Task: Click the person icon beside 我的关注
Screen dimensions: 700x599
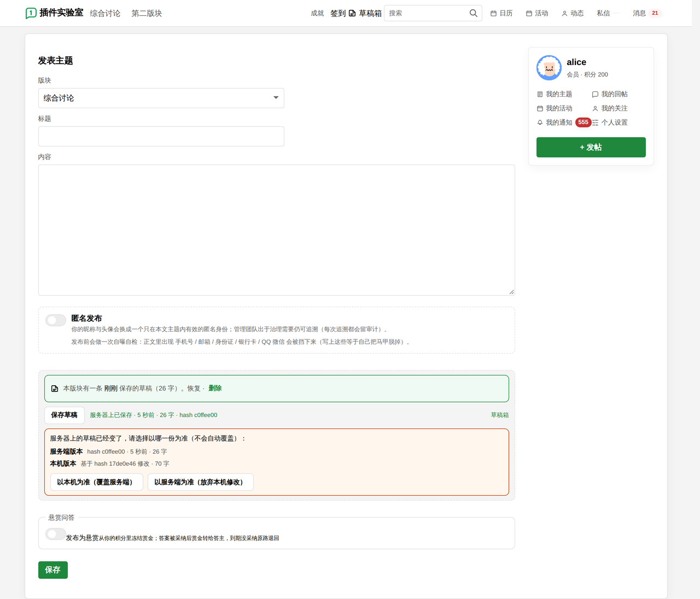Action: tap(595, 109)
